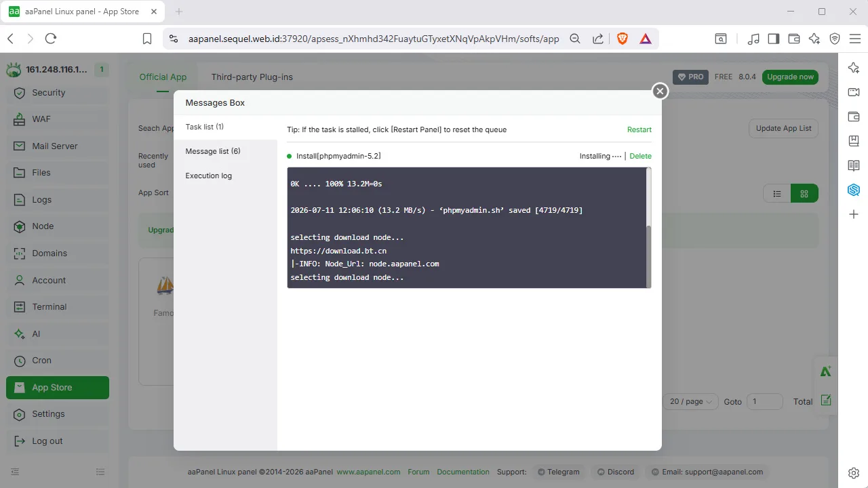Bookmark this page

click(147, 39)
